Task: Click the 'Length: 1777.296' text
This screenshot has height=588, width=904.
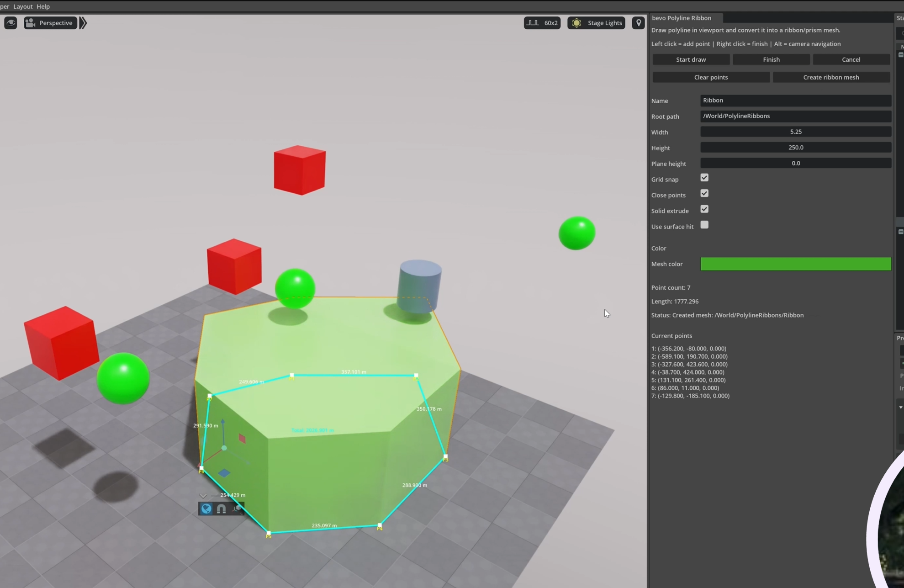Action: [x=675, y=301]
